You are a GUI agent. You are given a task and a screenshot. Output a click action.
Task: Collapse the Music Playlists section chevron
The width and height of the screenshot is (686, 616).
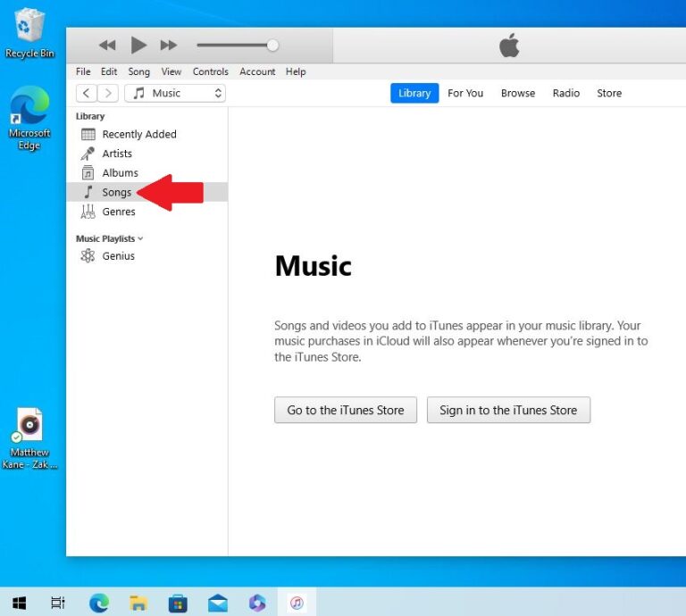click(140, 238)
